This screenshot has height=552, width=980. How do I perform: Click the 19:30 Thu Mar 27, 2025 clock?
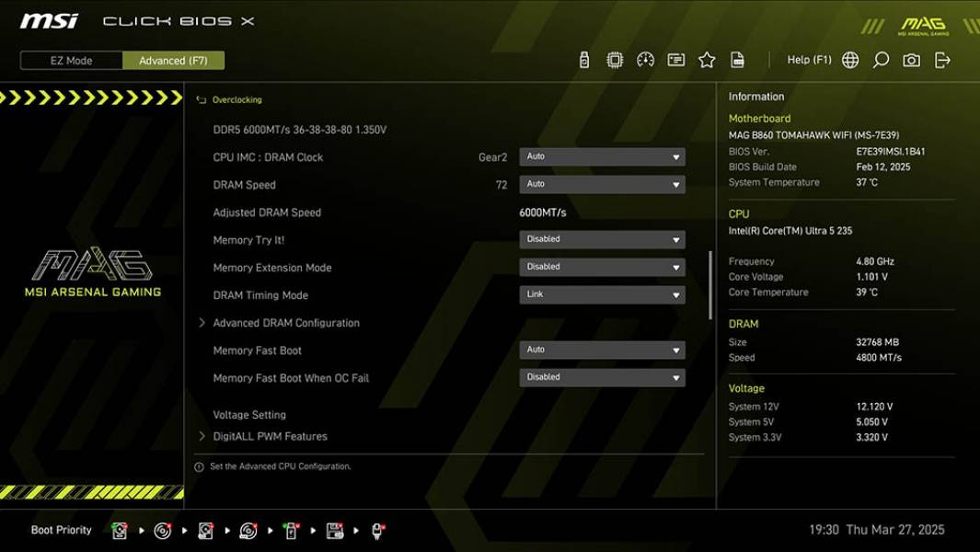point(877,530)
